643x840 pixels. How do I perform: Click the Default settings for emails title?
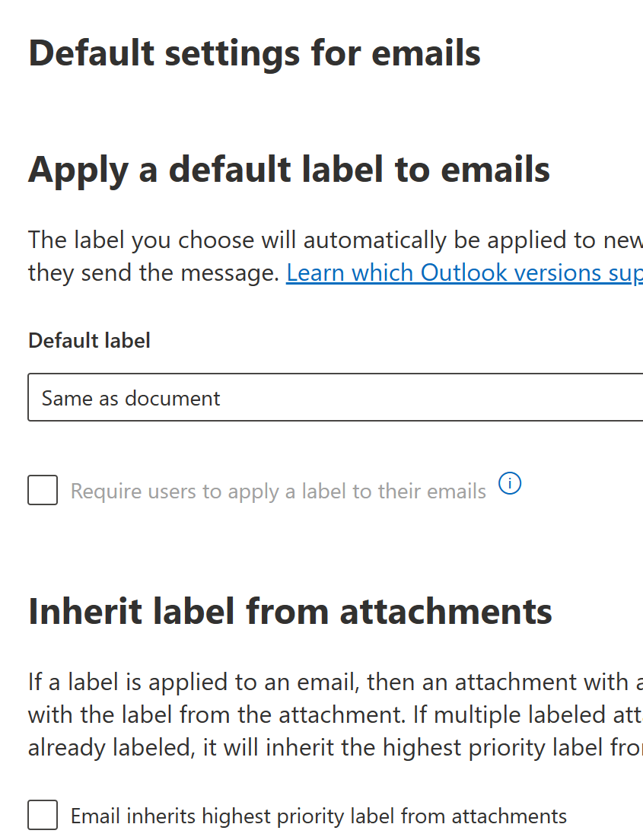tap(254, 53)
